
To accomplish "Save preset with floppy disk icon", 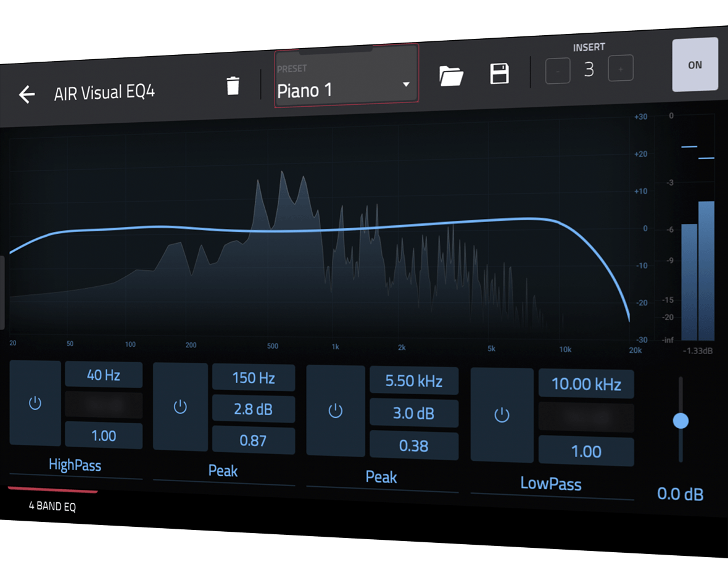I will coord(499,73).
